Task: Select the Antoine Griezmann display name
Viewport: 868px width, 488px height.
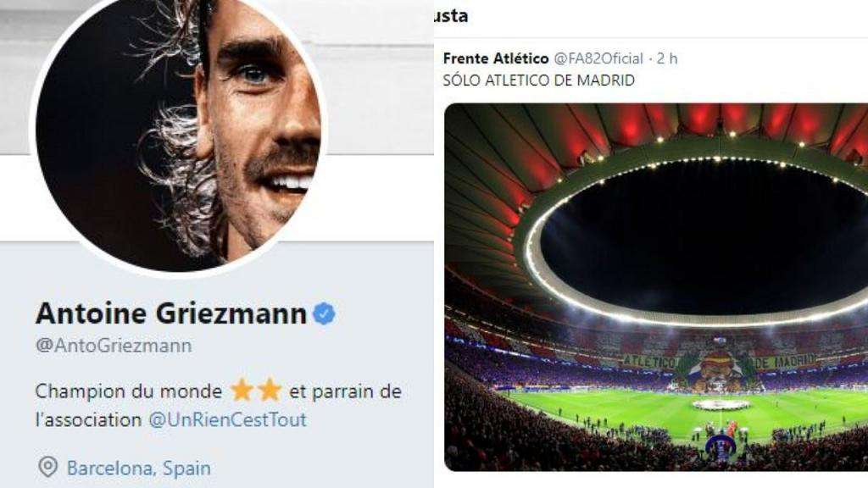Action: point(171,313)
